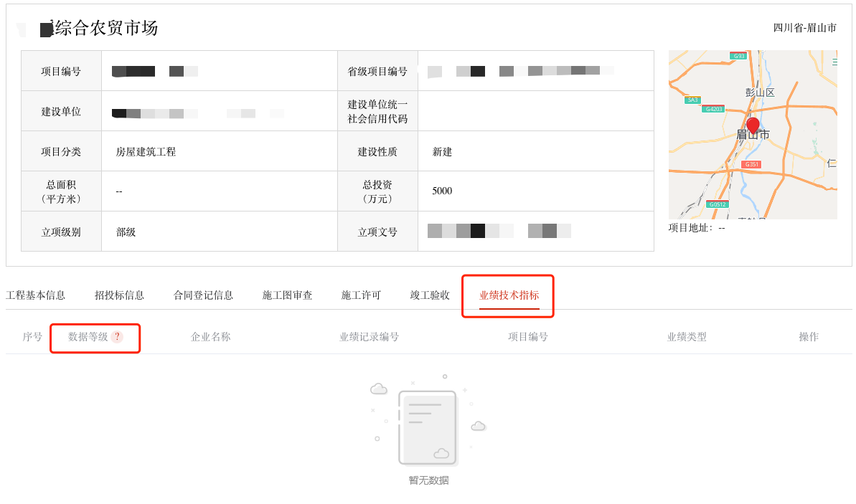Click the 立项文号 label cell
Viewport: 856px width, 504px height.
click(x=378, y=232)
